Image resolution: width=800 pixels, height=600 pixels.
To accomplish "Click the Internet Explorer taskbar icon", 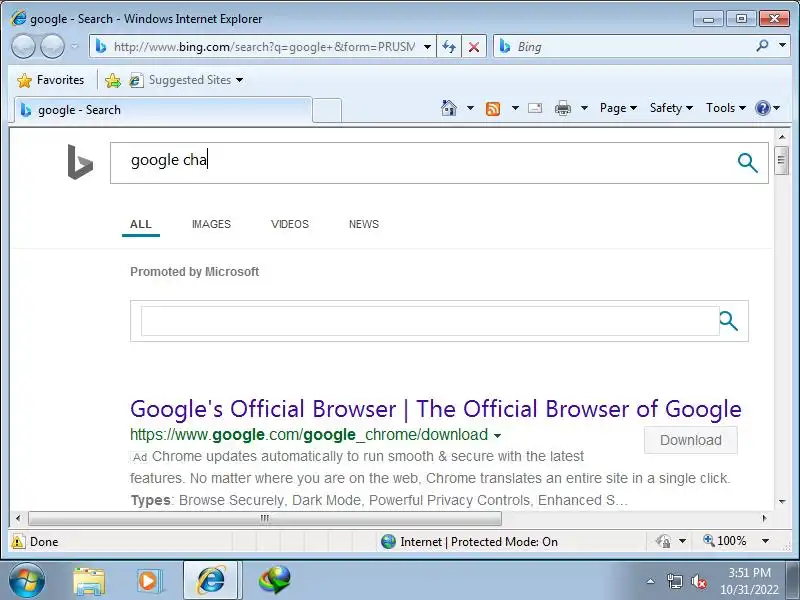I will 211,581.
